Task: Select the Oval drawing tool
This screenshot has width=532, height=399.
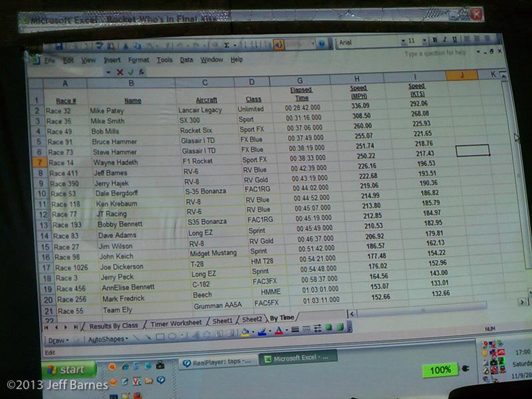Action: (172, 337)
